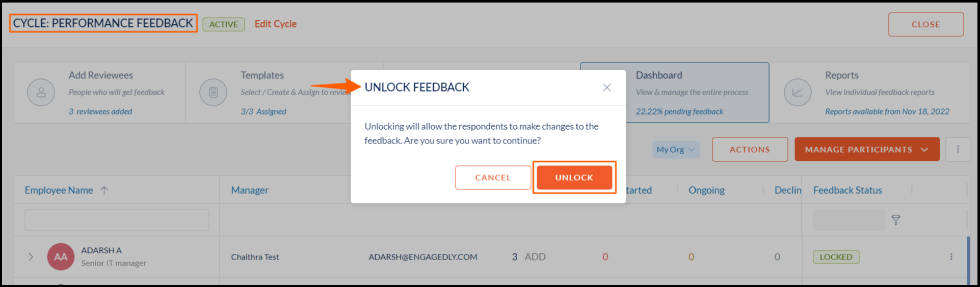Click the Add Reviewees person icon
This screenshot has width=980, height=287.
pos(41,93)
